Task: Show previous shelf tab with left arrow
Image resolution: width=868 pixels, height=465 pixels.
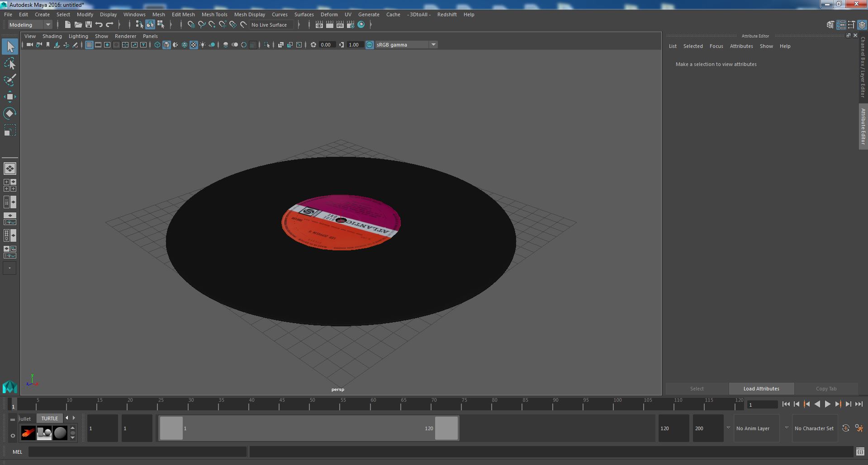Action: pos(67,418)
